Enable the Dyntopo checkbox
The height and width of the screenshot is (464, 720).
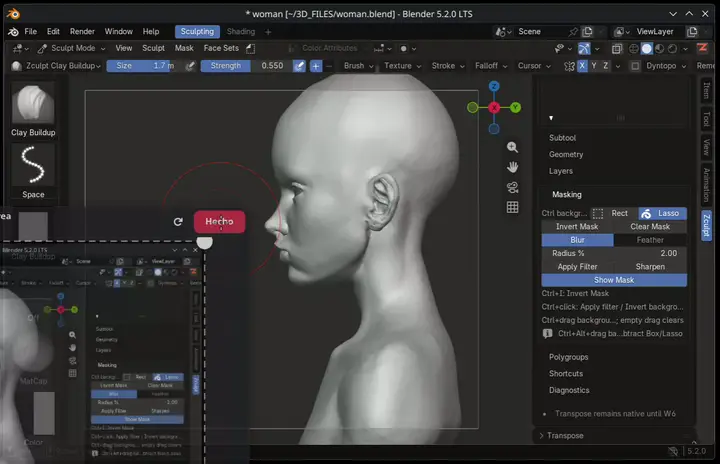635,66
